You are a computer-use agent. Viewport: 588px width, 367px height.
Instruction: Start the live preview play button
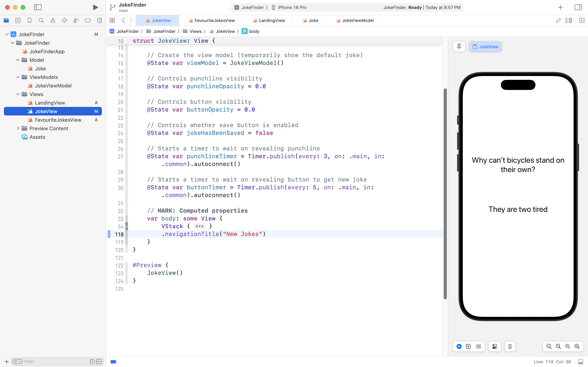click(x=459, y=346)
